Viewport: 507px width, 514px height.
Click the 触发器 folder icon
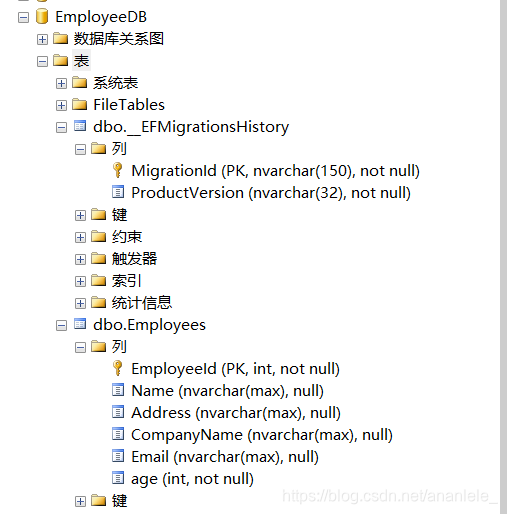tap(99, 258)
